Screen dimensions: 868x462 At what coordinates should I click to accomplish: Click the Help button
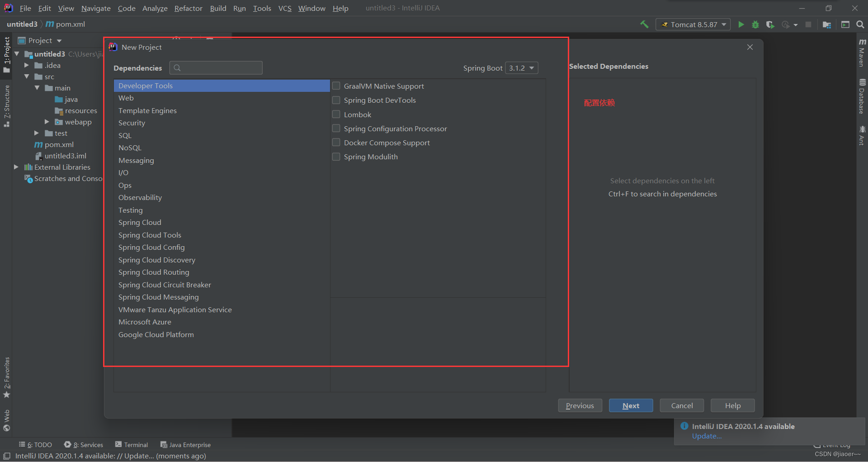[732, 405]
